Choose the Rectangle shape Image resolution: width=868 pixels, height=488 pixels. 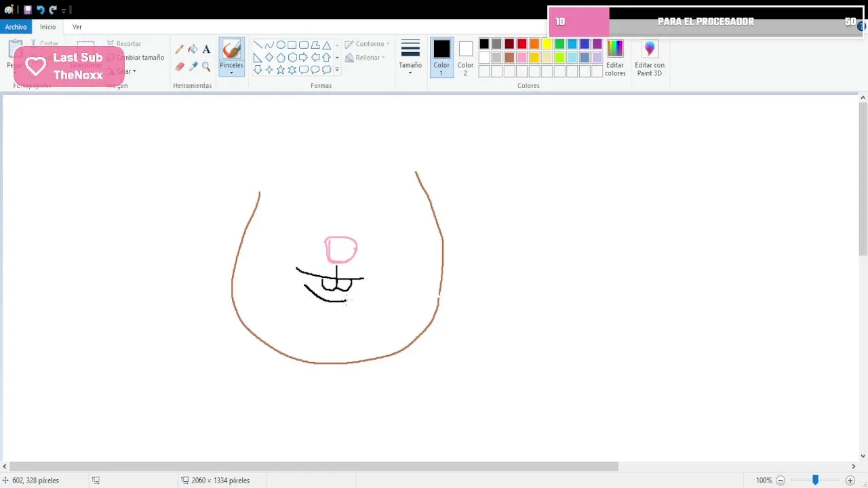coord(292,45)
